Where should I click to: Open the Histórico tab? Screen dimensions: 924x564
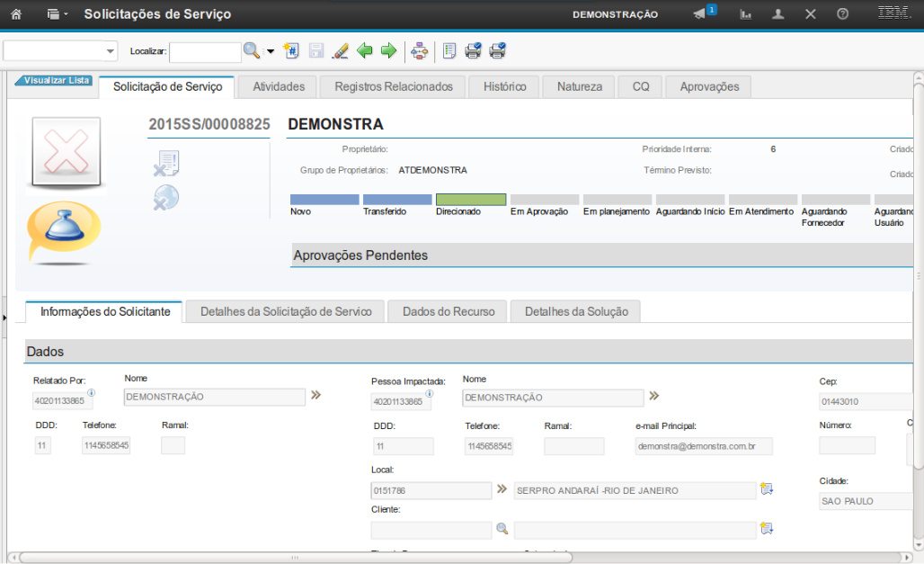coord(504,86)
